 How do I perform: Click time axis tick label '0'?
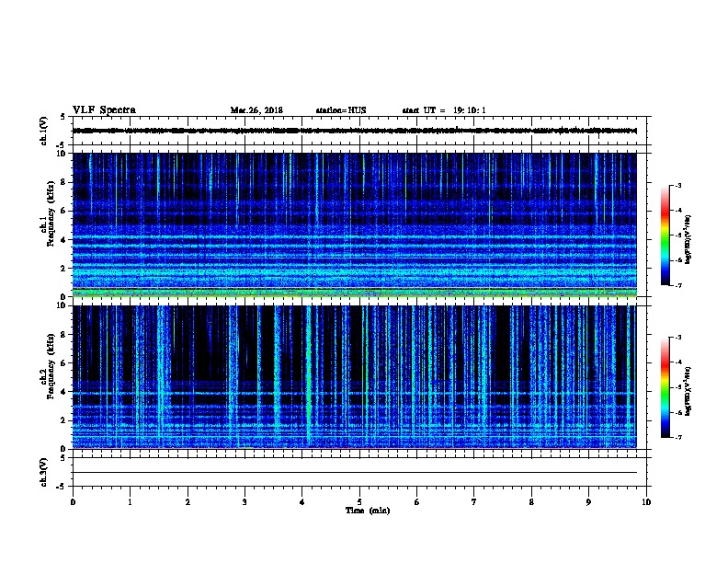(73, 502)
